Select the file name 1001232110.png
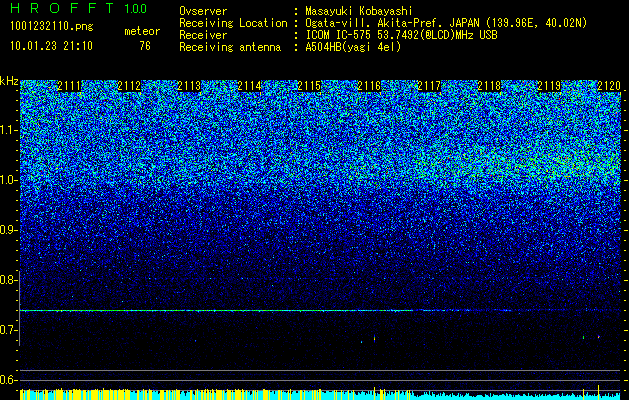Viewport: 629px width, 400px height. 52,26
